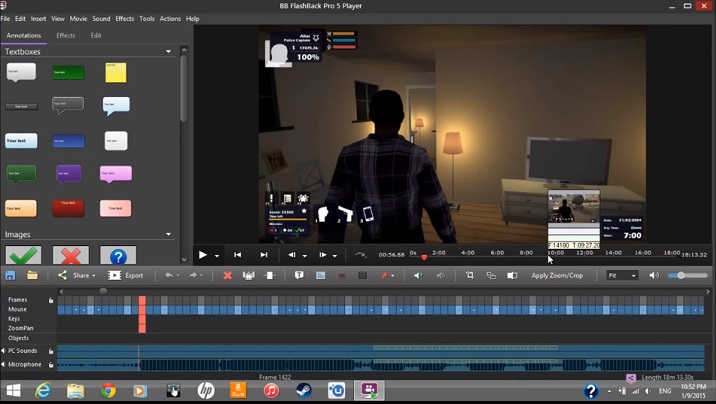Click the Play button
The height and width of the screenshot is (404, 716).
coord(203,255)
